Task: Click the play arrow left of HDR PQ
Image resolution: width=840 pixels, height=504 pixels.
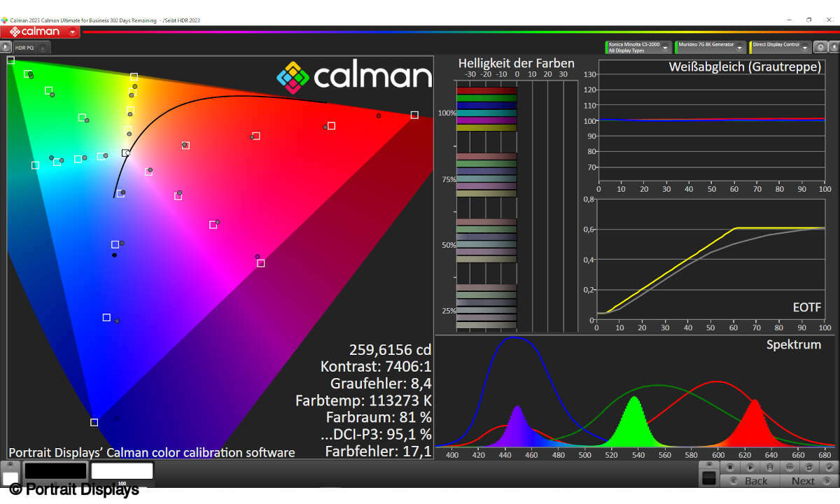Action: (6, 48)
